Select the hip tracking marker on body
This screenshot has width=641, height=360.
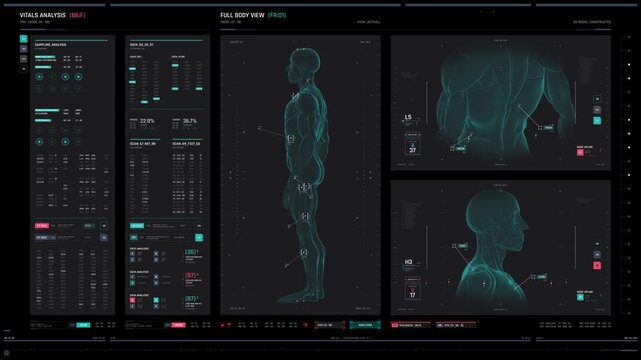304,187
